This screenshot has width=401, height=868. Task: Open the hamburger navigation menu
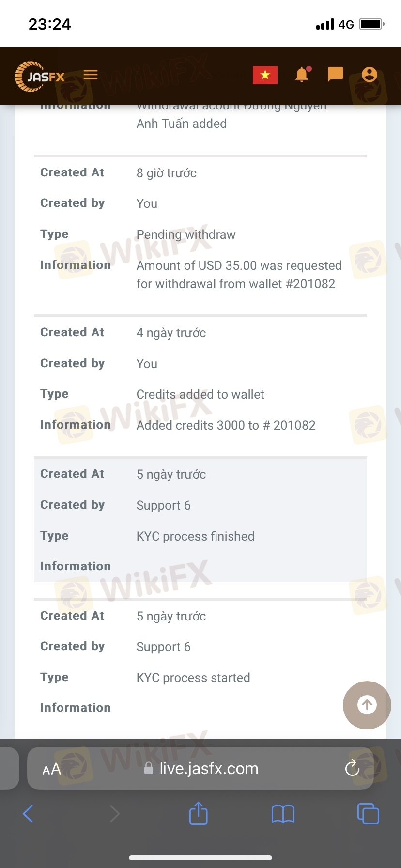[91, 75]
